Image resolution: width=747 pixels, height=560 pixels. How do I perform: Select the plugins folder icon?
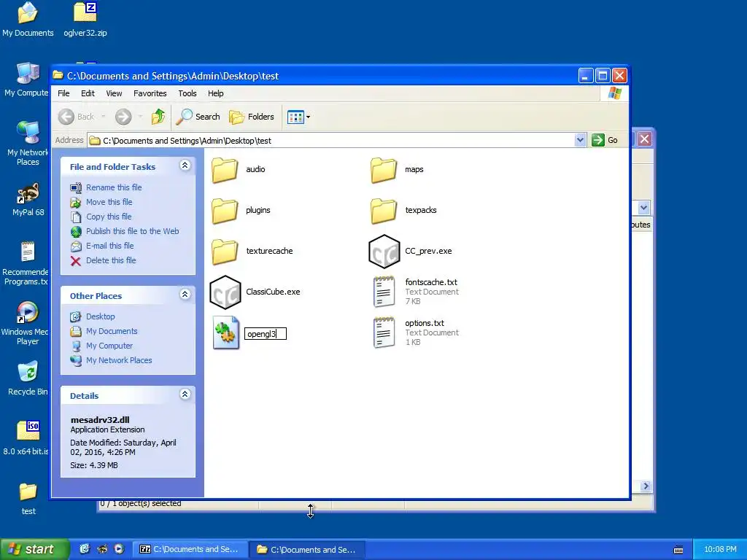coord(225,211)
